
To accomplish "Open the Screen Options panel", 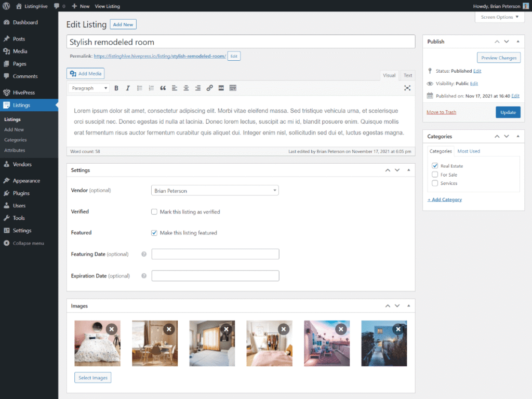I will pyautogui.click(x=499, y=17).
